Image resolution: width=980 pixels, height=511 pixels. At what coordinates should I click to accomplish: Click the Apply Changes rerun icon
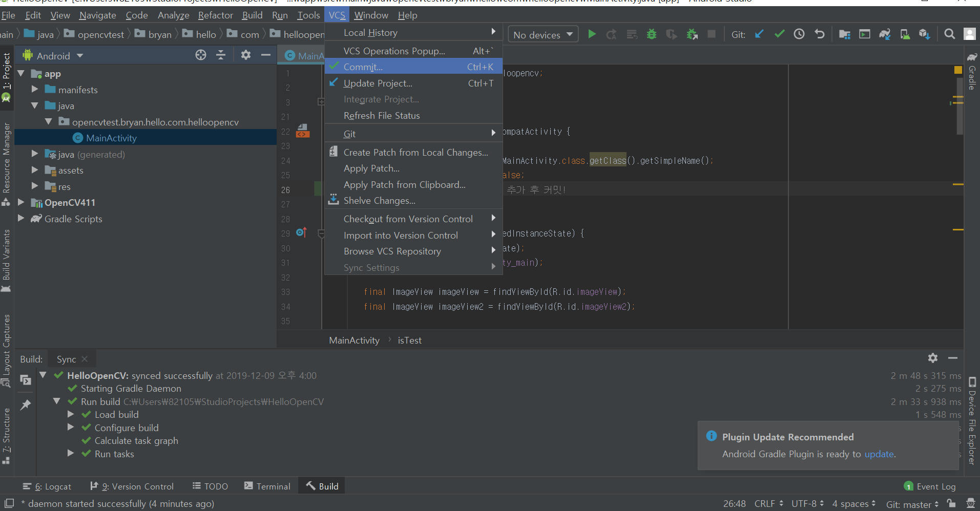(x=612, y=34)
